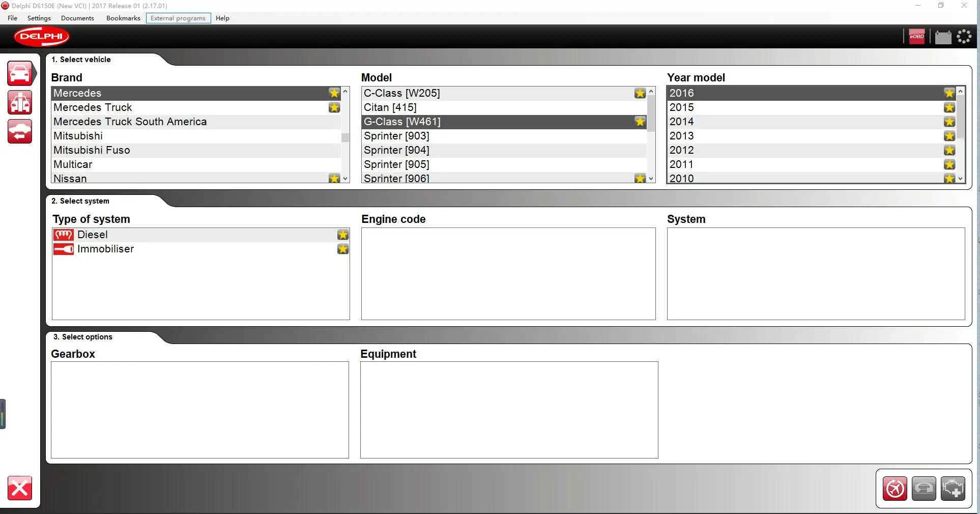The width and height of the screenshot is (980, 514).
Task: Toggle favorite star for year 2011
Action: pos(949,164)
